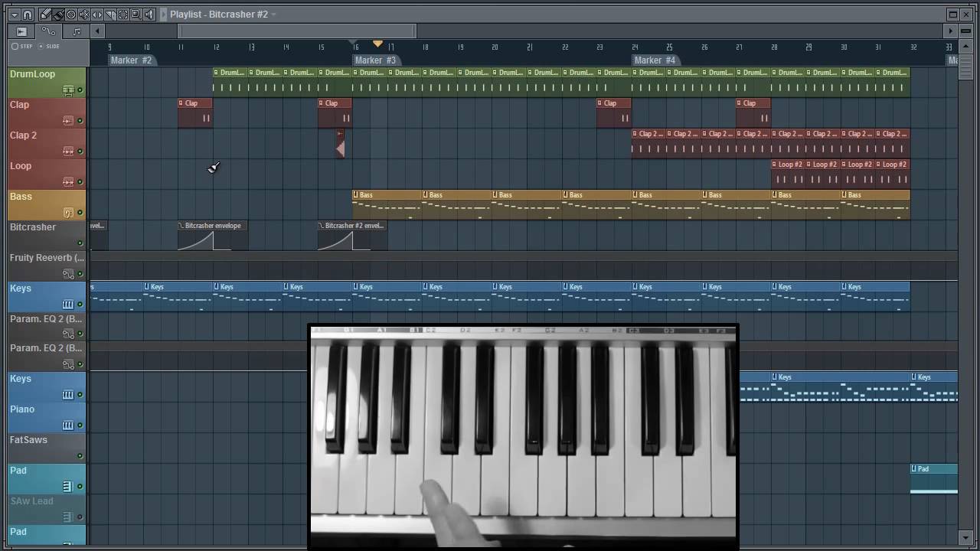Mute the Bass track LED
Screen dimensions: 980x551
tap(80, 213)
